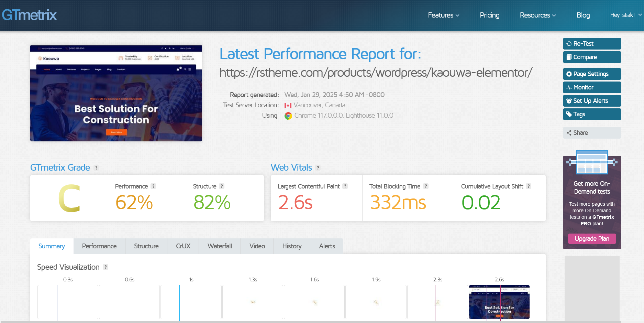Click help icon next to GTmetrix Grade
The width and height of the screenshot is (644, 323).
pyautogui.click(x=96, y=168)
